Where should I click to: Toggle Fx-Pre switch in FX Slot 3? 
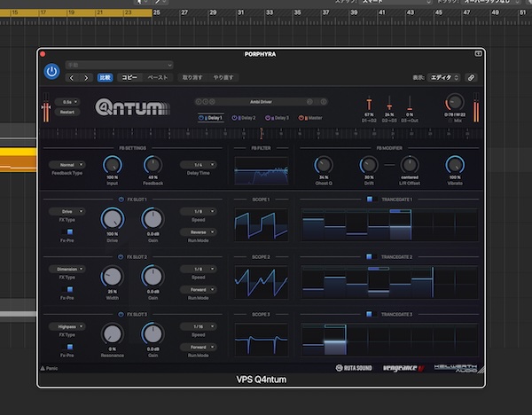tap(67, 347)
